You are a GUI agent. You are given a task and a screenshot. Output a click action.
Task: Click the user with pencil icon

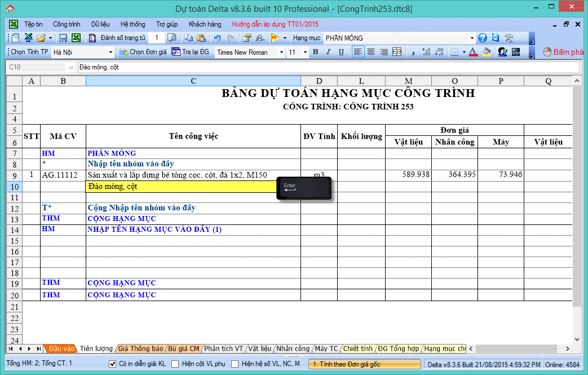(x=502, y=52)
